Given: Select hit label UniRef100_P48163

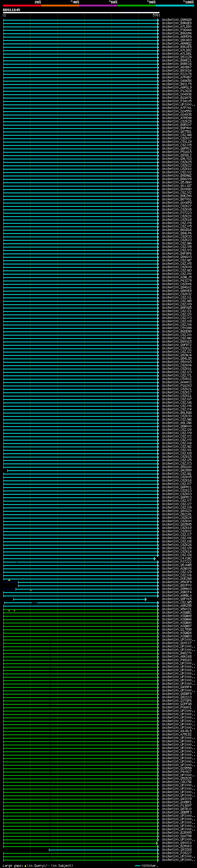Looking at the screenshot, I should pyautogui.click(x=177, y=660).
